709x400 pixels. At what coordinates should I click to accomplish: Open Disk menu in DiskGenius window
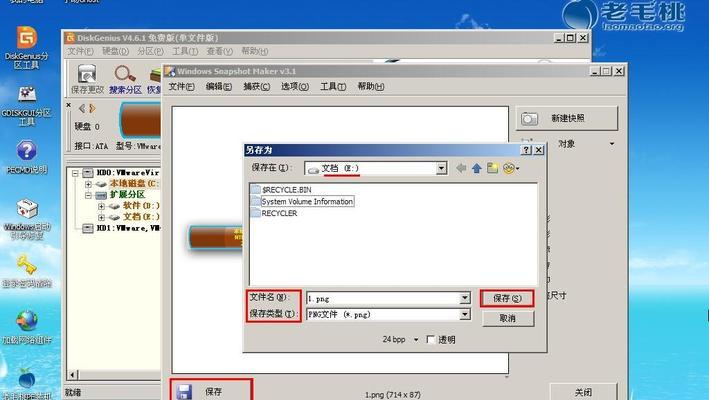116,52
